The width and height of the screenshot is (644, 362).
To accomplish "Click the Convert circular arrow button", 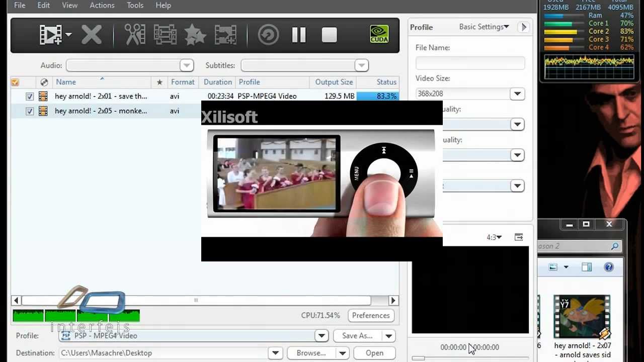I will pos(268,35).
